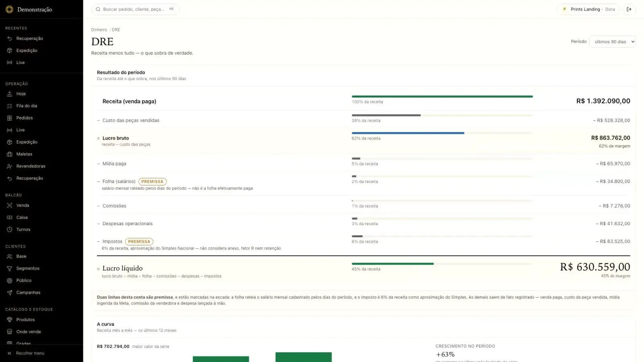
Task: Click Mídia paga amount R$ 65.970,00
Action: pos(613,164)
